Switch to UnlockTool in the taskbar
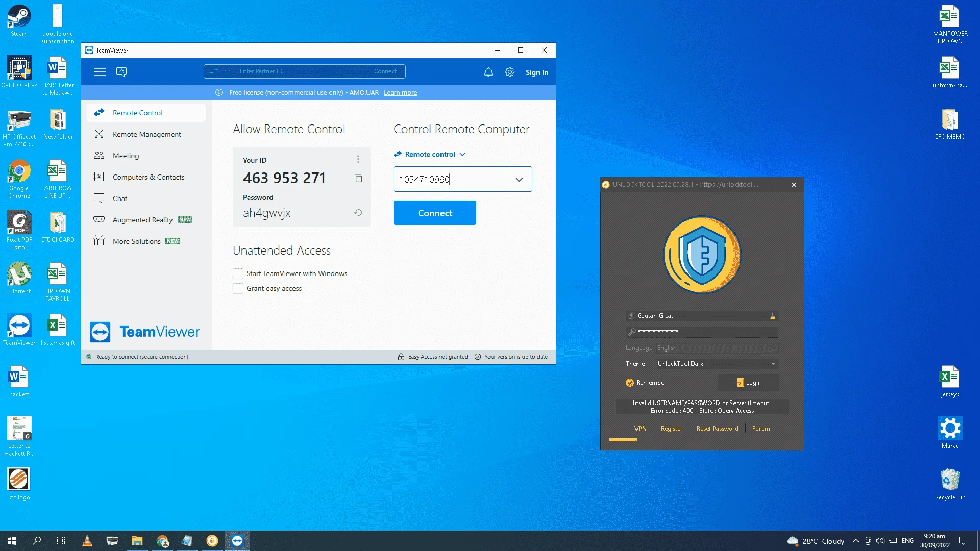Viewport: 980px width, 551px height. (212, 541)
